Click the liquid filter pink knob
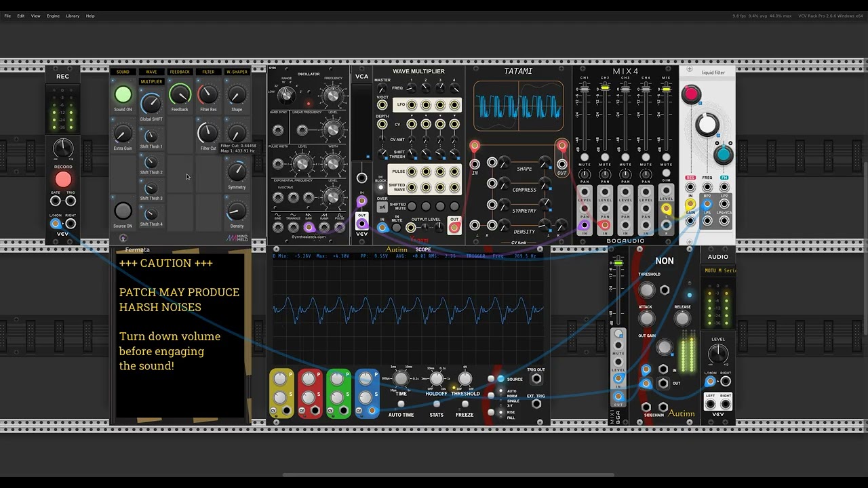The width and height of the screenshot is (868, 488). point(691,94)
